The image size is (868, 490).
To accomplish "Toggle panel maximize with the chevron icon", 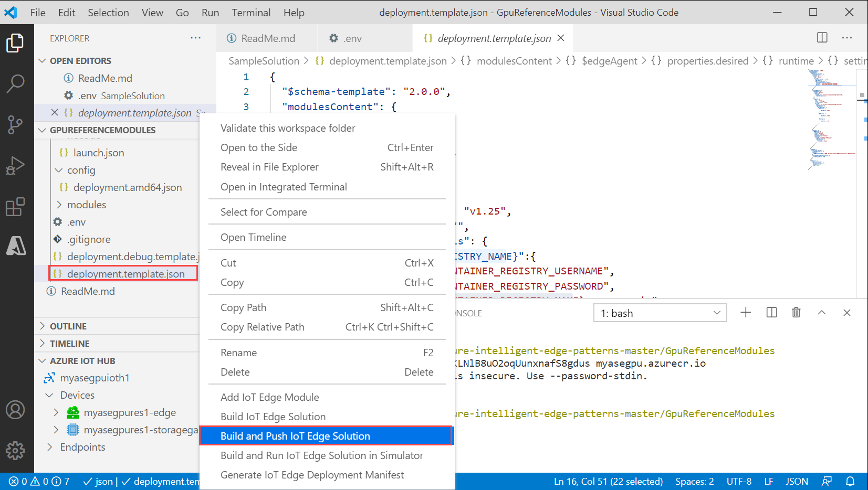I will (821, 312).
